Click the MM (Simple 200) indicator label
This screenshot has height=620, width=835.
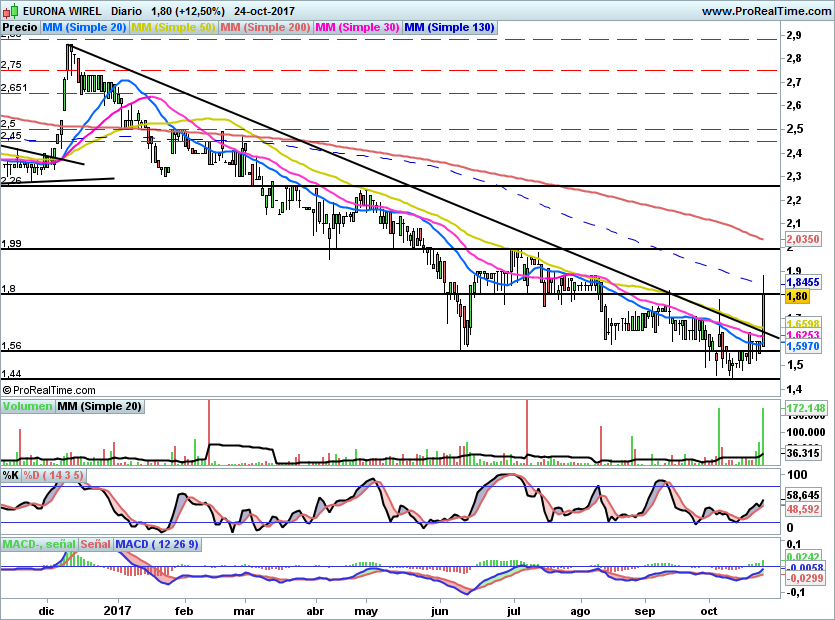pos(266,28)
